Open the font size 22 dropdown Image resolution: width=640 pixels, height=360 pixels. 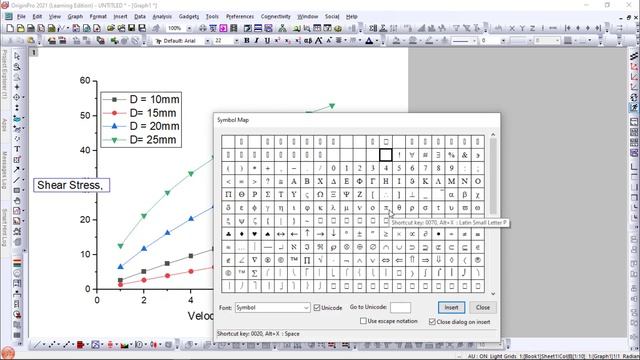tap(236, 41)
